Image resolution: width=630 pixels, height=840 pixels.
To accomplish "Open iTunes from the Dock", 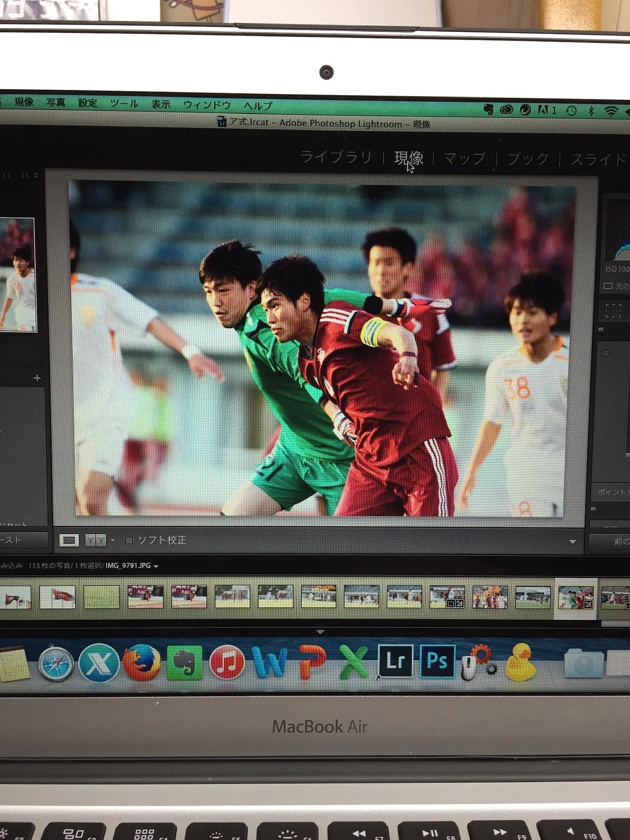I will 227,661.
